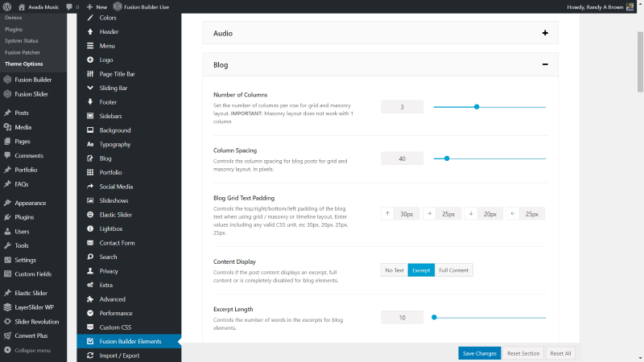Click the Slideshows image icon
The image size is (644, 362).
pyautogui.click(x=90, y=200)
